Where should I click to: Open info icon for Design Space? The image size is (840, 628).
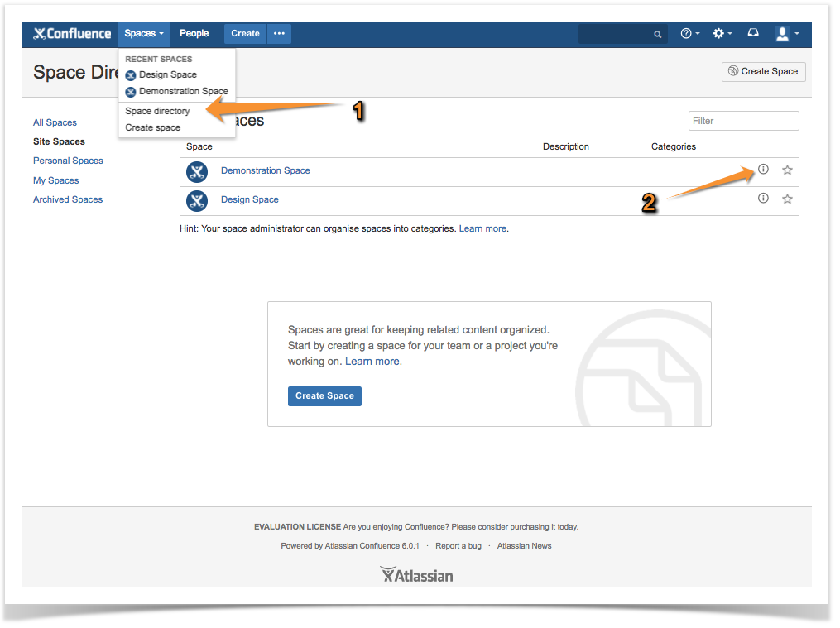tap(763, 199)
